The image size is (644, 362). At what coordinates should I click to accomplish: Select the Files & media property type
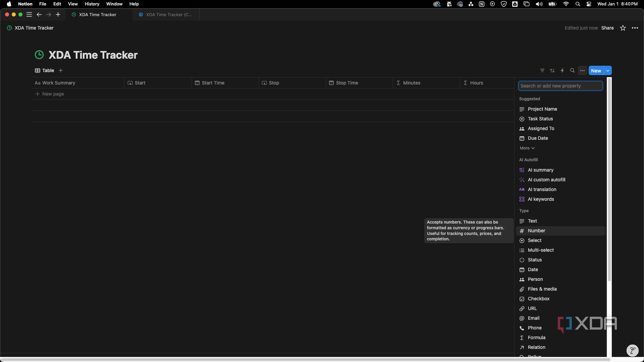pos(560,289)
